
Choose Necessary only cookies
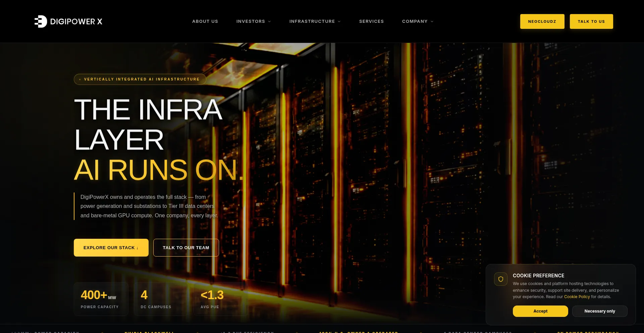[600, 311]
